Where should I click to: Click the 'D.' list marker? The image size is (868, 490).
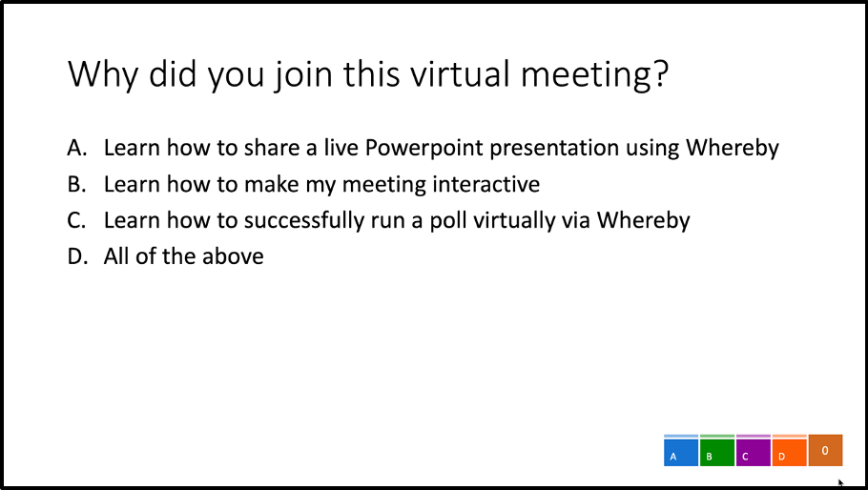point(77,256)
